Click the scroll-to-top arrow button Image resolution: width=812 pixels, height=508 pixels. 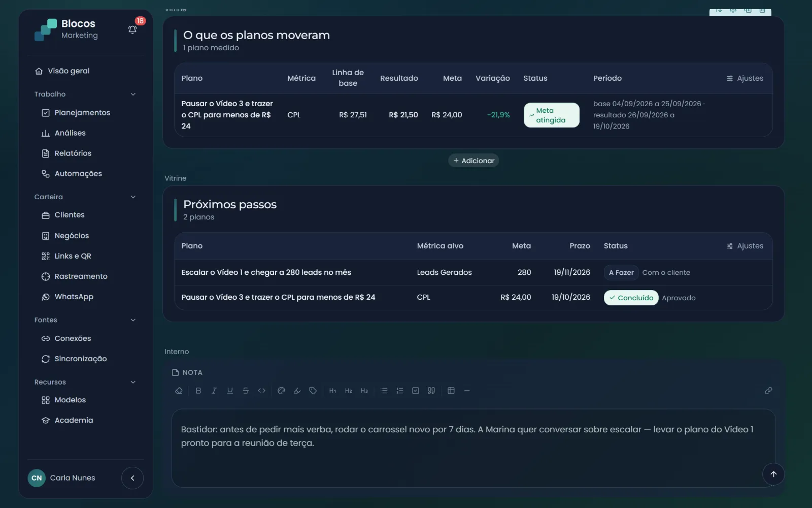[x=773, y=474]
